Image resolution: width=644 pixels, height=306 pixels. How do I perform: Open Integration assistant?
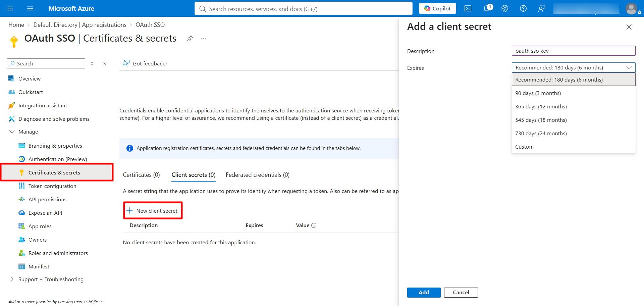tap(43, 105)
